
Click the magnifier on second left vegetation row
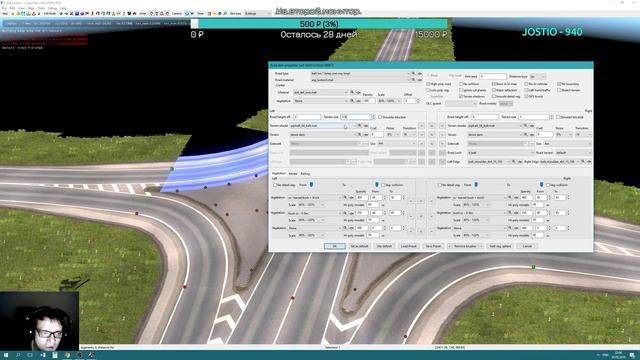click(345, 213)
